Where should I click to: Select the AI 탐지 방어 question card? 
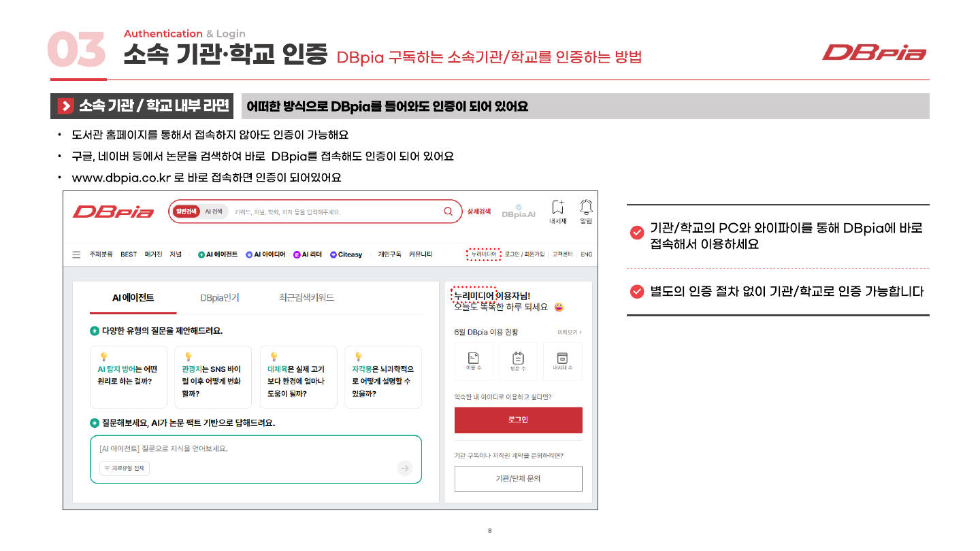coord(129,377)
